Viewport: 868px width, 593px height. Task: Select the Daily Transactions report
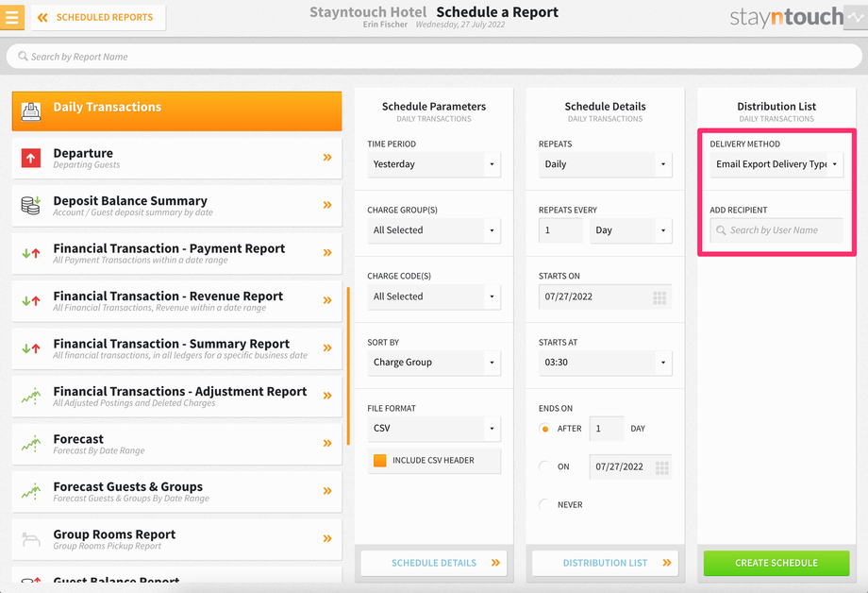(176, 111)
